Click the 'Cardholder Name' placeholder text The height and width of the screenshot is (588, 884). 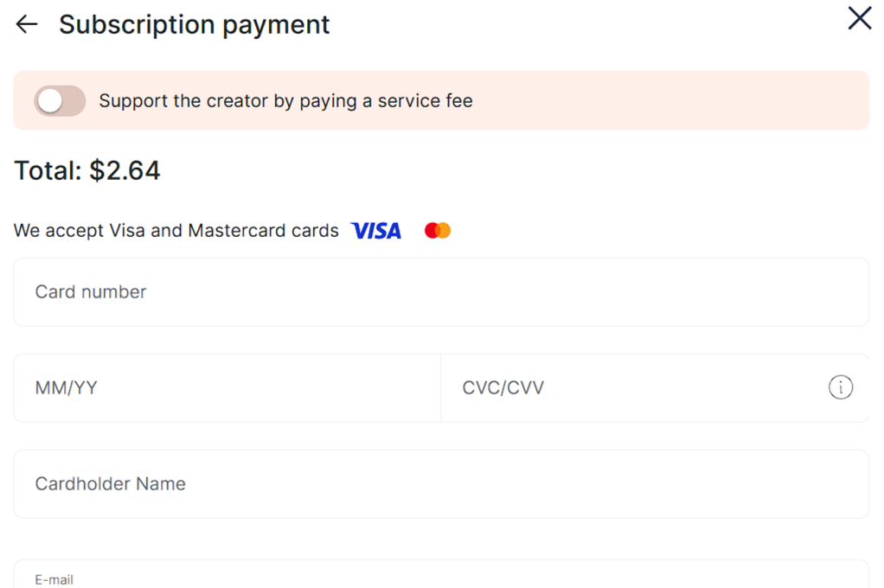(110, 484)
